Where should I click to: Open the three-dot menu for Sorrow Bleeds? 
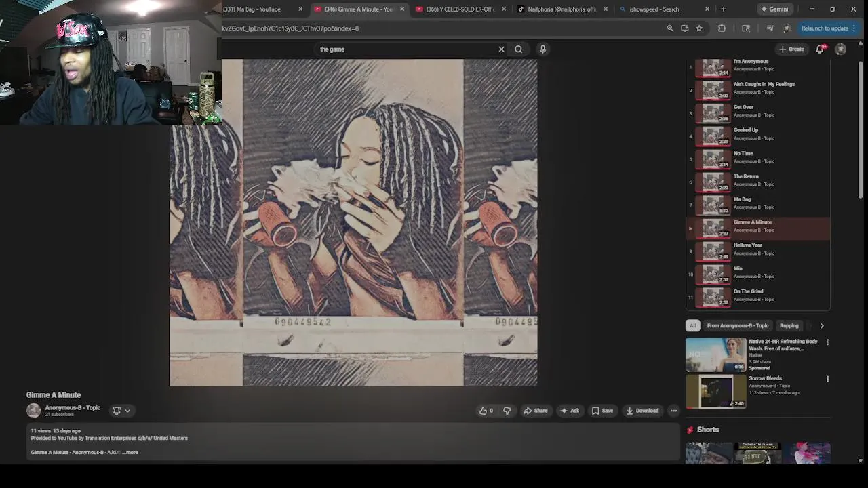click(827, 379)
